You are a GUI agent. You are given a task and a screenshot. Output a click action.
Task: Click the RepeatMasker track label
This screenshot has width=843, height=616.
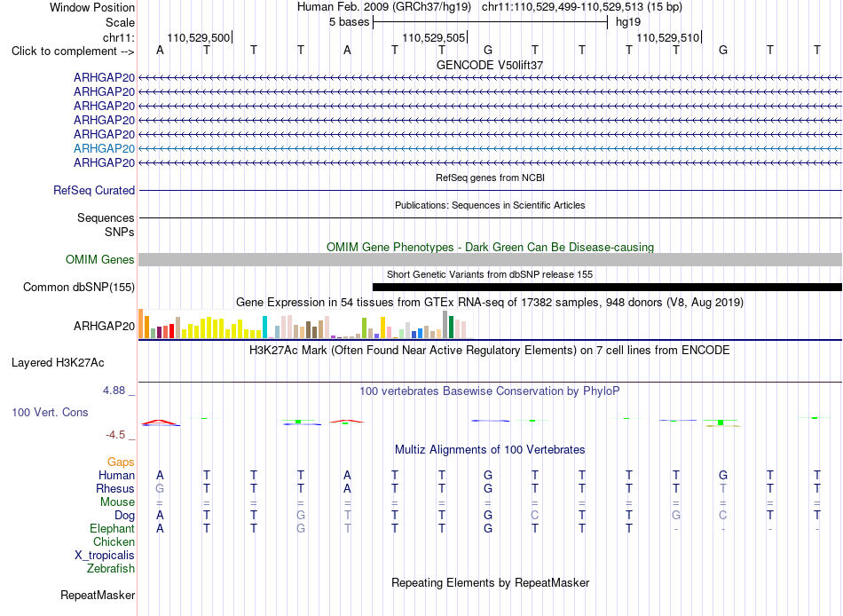pos(98,596)
